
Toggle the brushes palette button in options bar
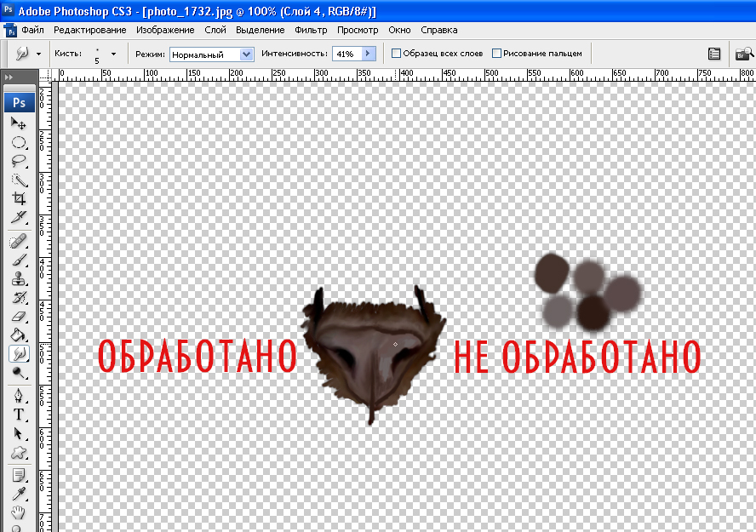click(714, 54)
